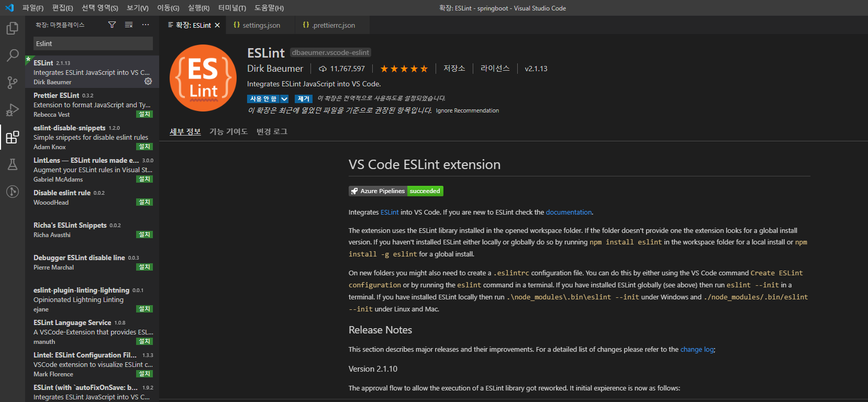Open the documentation link

(569, 212)
